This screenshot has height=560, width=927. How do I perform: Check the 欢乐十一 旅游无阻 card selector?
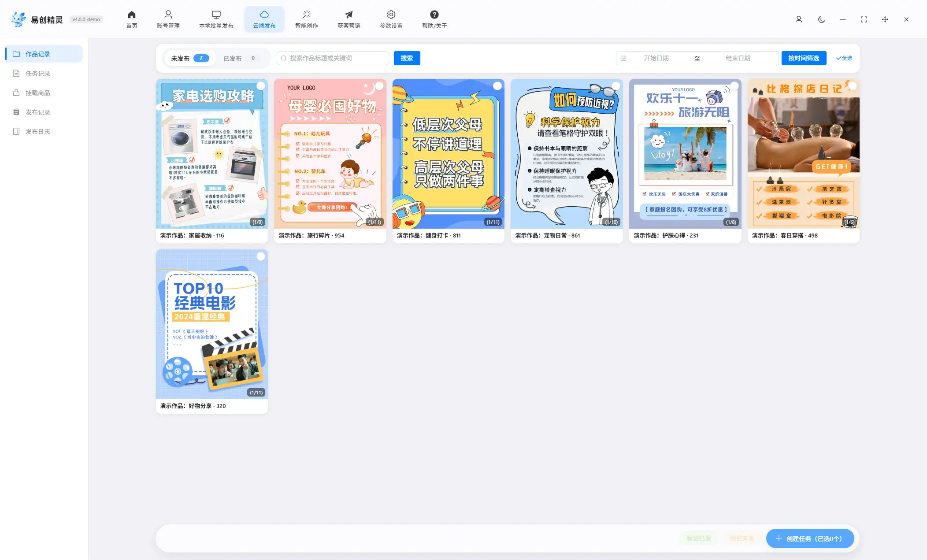[x=734, y=86]
